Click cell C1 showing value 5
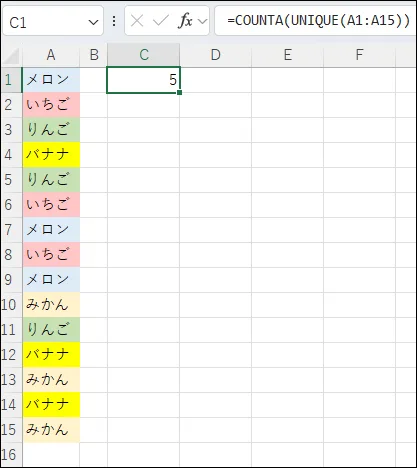 click(143, 80)
